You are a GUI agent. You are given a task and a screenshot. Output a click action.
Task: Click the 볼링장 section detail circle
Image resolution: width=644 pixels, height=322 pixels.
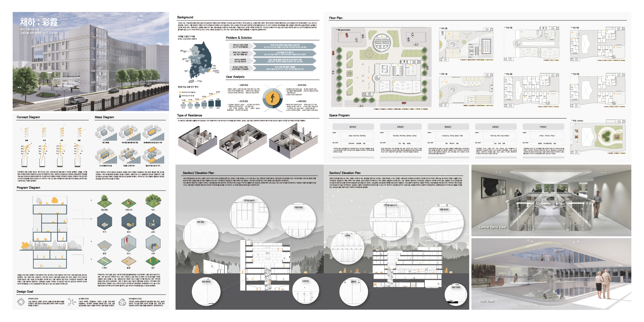pyautogui.click(x=354, y=292)
